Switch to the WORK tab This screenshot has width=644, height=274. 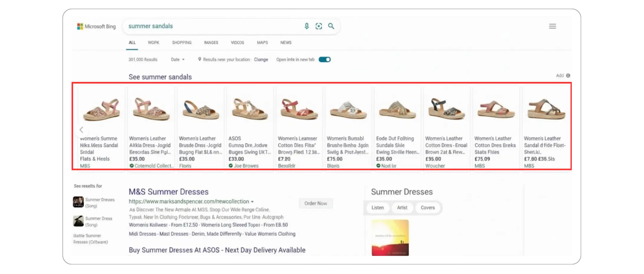click(153, 42)
